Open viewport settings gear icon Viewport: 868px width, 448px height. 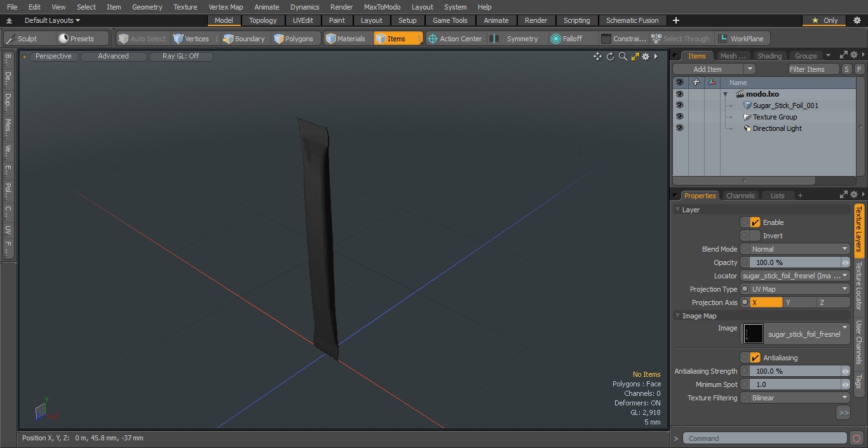tap(646, 57)
